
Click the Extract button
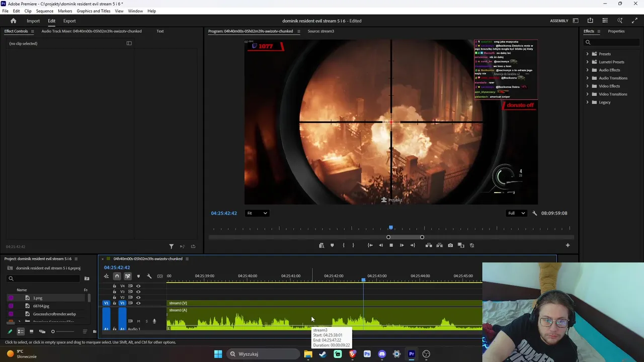(x=439, y=245)
